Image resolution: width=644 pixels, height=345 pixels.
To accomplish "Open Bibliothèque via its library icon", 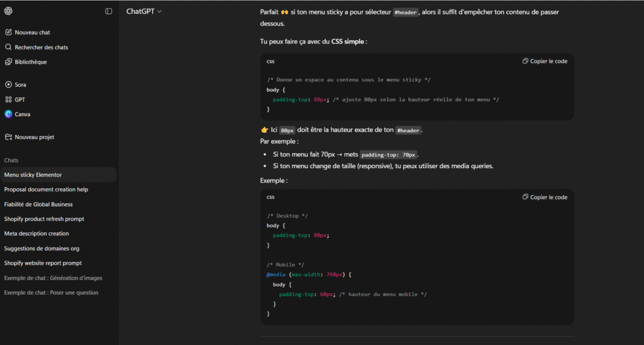I will [8, 62].
